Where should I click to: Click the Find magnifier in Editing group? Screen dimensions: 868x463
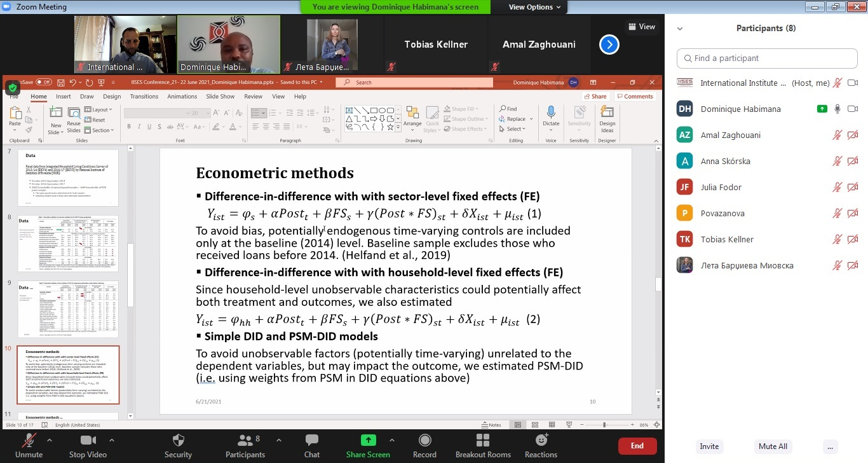(x=503, y=109)
